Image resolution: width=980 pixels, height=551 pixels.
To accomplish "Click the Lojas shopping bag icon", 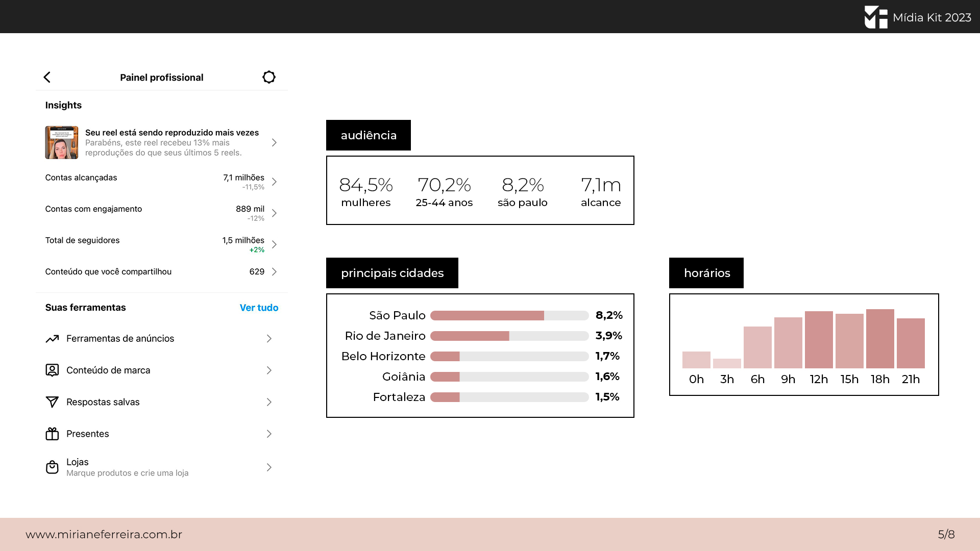I will (x=52, y=467).
